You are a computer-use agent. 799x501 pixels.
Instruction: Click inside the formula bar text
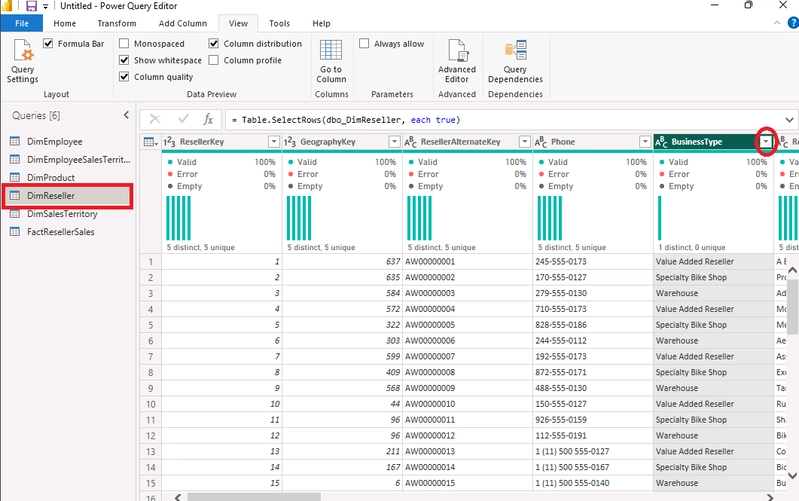point(346,120)
